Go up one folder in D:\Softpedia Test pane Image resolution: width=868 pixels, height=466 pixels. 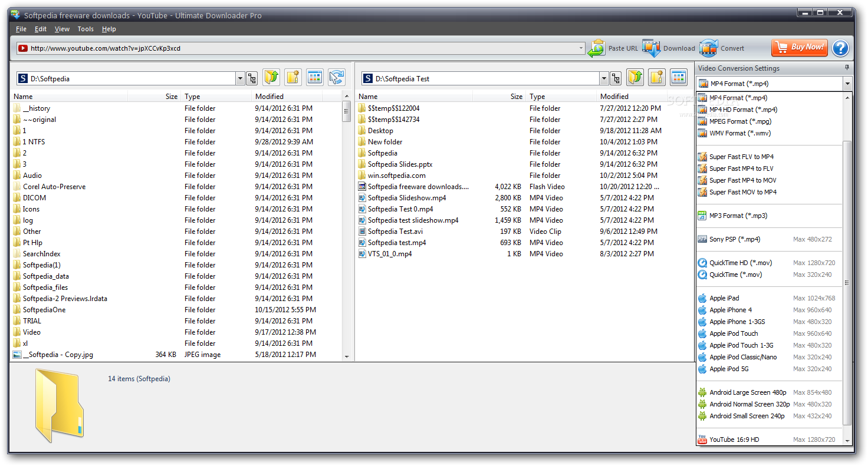point(635,77)
